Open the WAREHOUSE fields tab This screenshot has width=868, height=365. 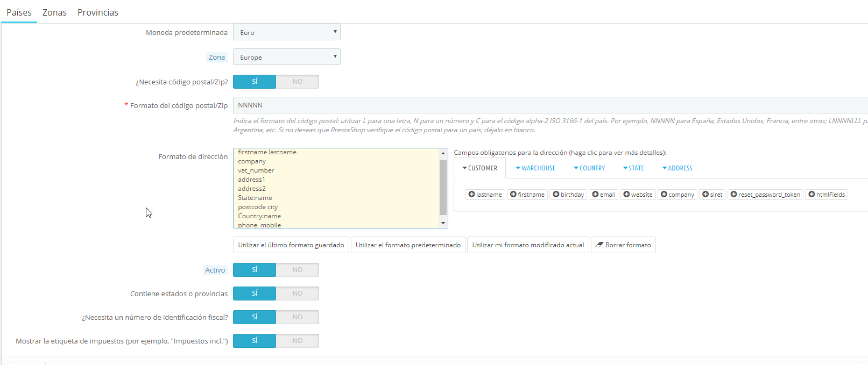click(x=535, y=168)
